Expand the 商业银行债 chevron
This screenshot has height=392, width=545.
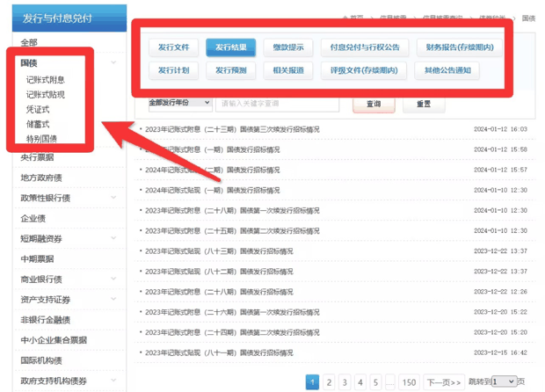[113, 279]
